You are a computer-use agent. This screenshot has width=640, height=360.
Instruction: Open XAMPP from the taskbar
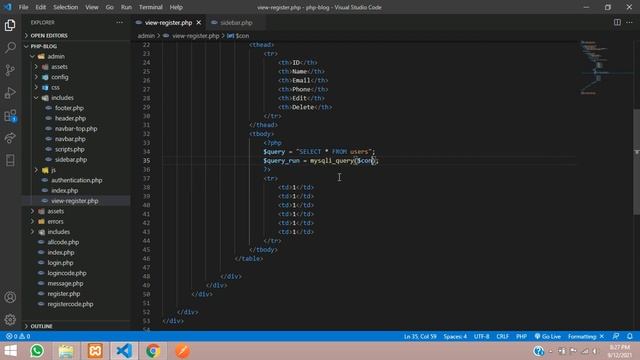pos(95,351)
